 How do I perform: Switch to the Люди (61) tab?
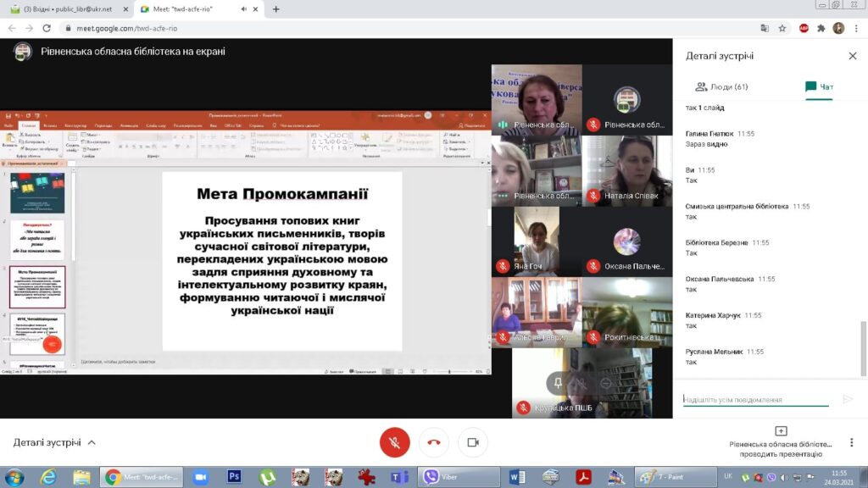tap(721, 86)
